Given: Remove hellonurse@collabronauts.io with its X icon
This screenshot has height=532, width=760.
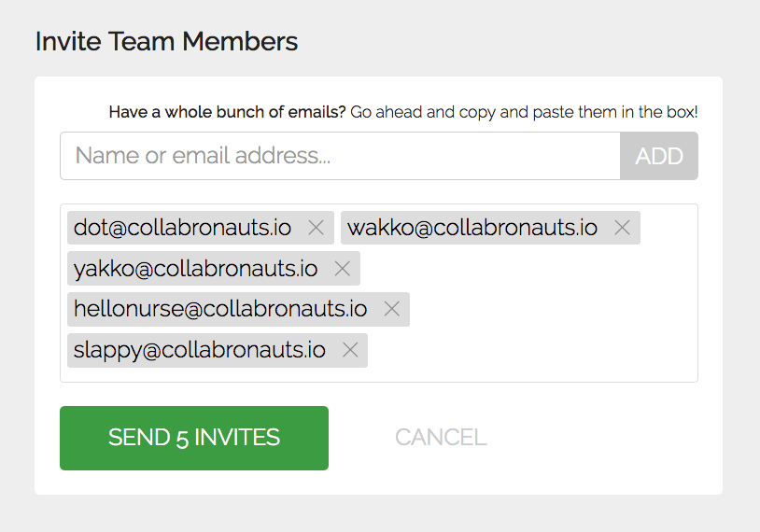Looking at the screenshot, I should pyautogui.click(x=392, y=309).
